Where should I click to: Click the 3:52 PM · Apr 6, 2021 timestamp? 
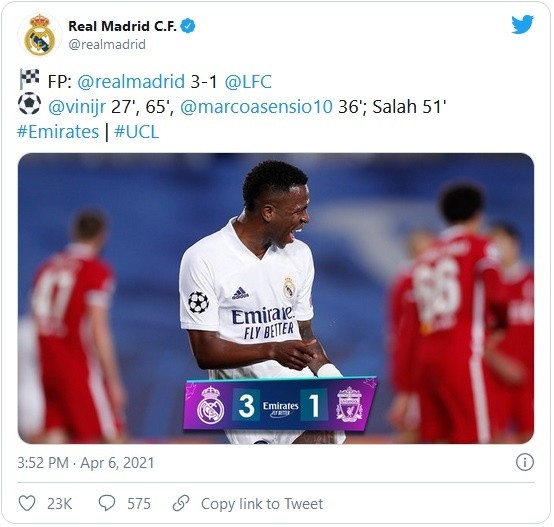tap(86, 463)
